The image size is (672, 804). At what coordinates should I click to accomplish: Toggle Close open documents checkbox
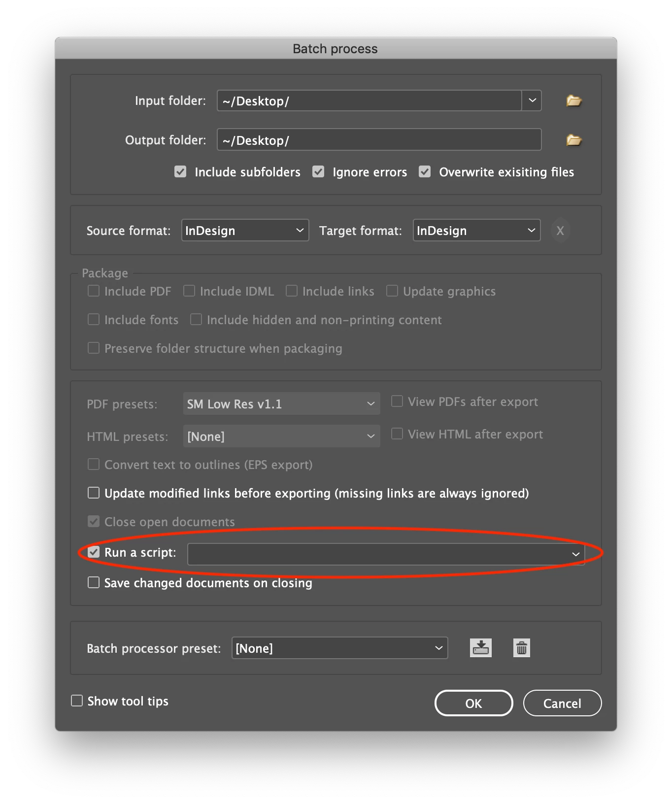pos(94,522)
